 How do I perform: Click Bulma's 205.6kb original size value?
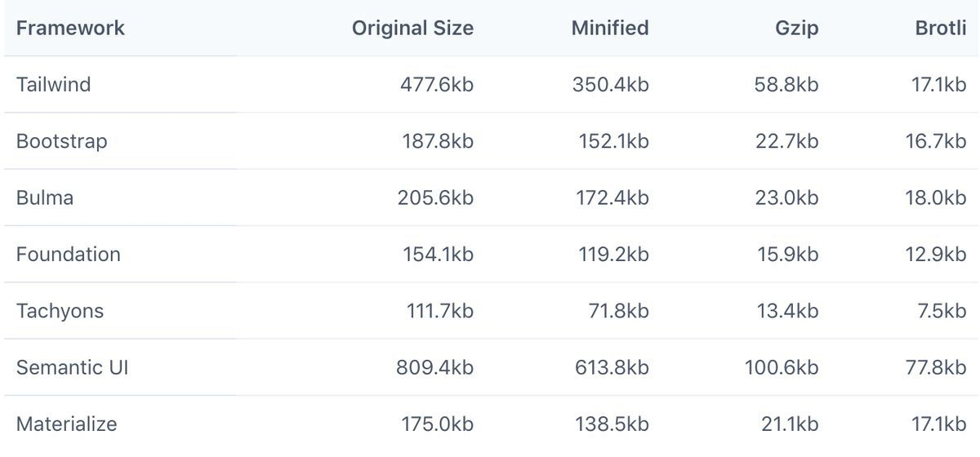(436, 197)
